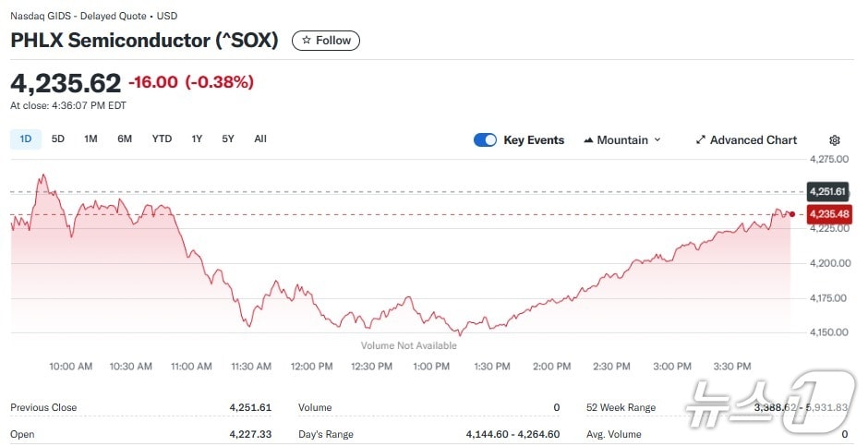Click the 4,251.61 previous close label

click(826, 191)
